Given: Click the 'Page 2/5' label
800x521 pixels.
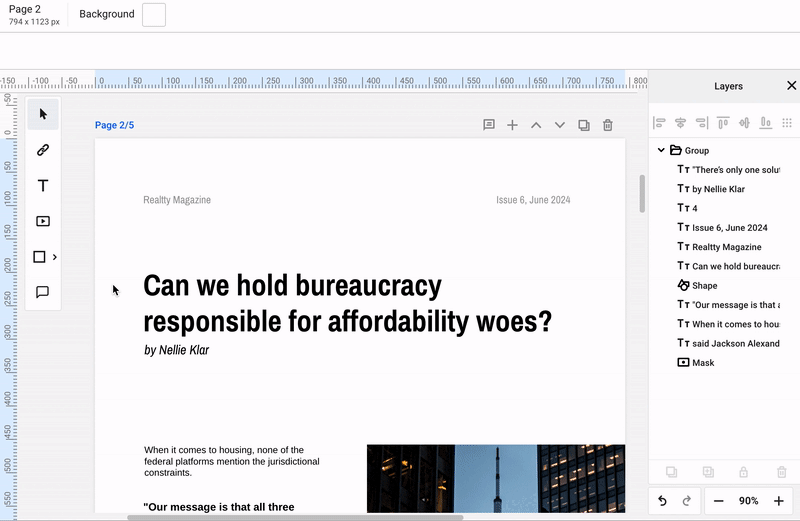Looking at the screenshot, I should (x=114, y=125).
